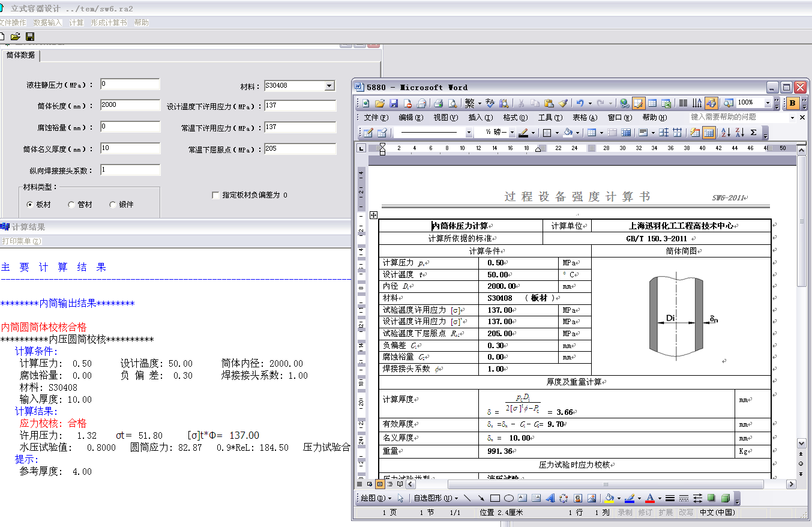Select the Oval shape tool

[510, 498]
